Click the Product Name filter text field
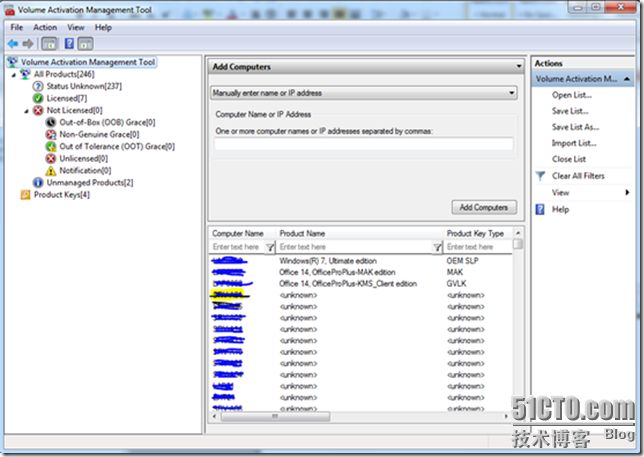Screen dimensions: 644x457 (x=355, y=247)
